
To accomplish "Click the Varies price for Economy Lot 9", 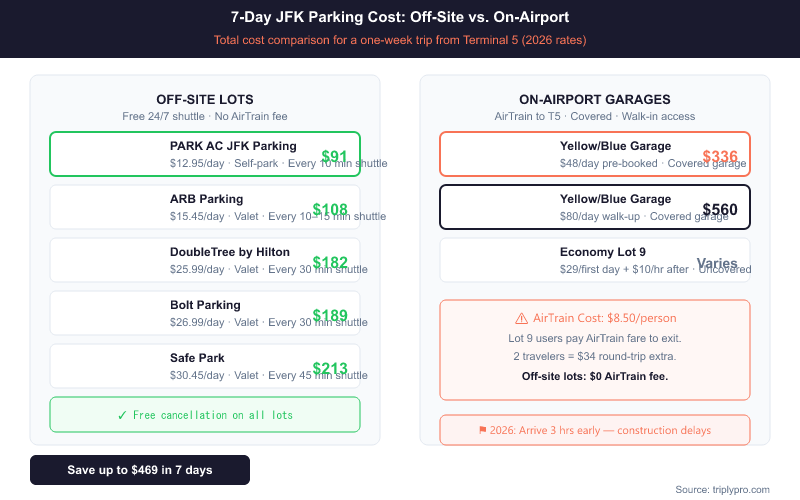I will pyautogui.click(x=717, y=263).
